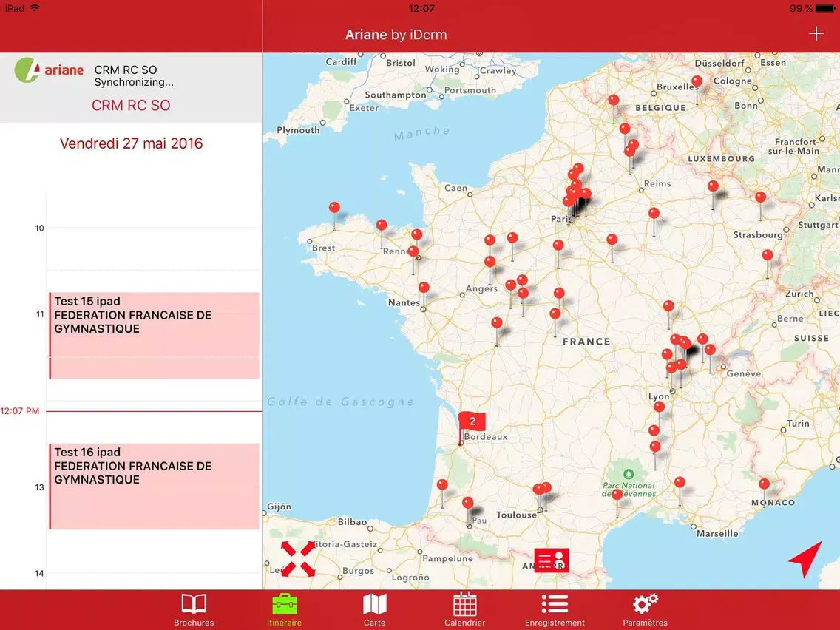Image resolution: width=840 pixels, height=630 pixels.
Task: Click the Lyon label on the map
Action: pos(658,396)
